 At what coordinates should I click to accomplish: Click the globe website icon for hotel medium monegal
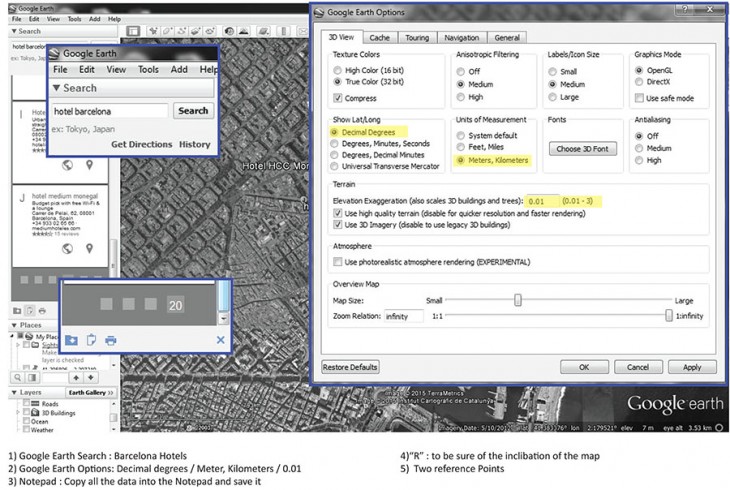[67, 247]
